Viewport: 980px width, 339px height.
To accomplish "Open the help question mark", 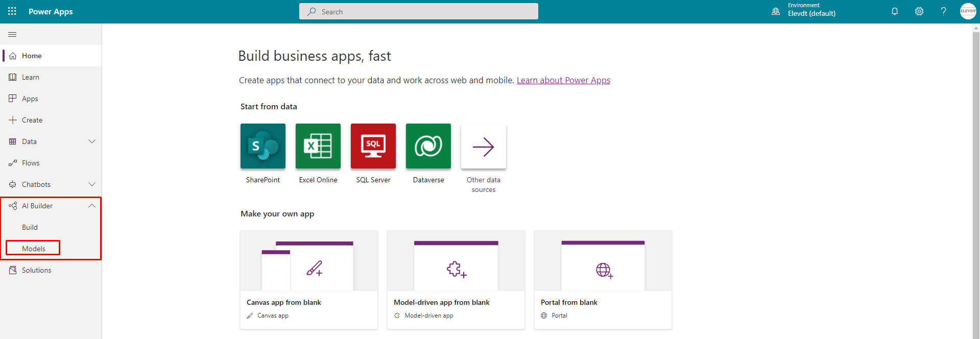I will coord(944,11).
